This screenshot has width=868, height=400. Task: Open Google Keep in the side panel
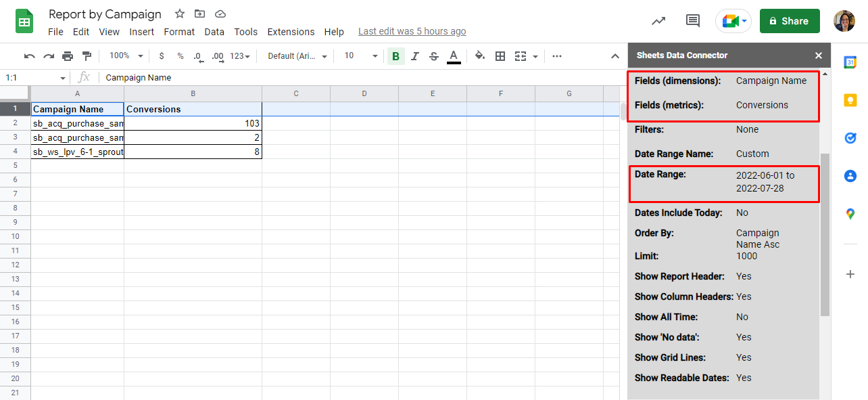click(x=850, y=100)
